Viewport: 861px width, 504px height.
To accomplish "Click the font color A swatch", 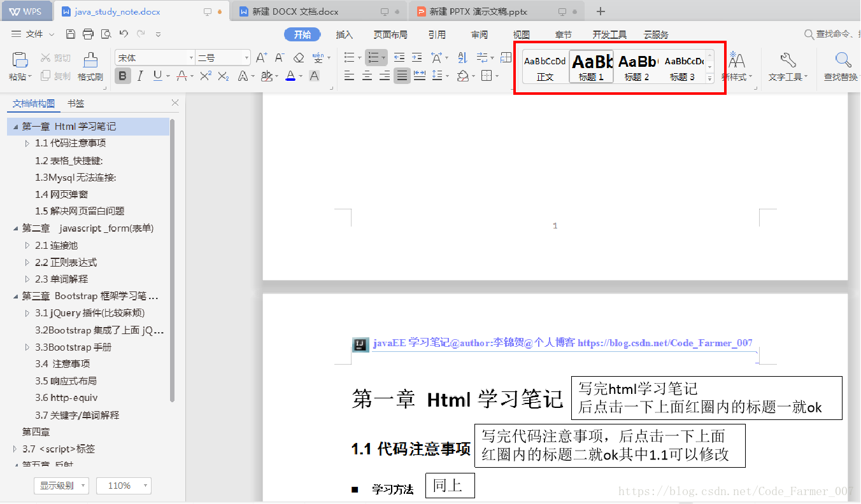I will click(290, 76).
